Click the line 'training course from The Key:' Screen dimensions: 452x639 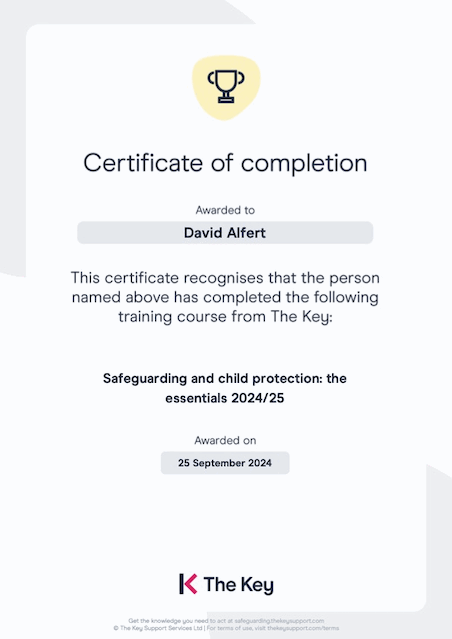pyautogui.click(x=225, y=317)
